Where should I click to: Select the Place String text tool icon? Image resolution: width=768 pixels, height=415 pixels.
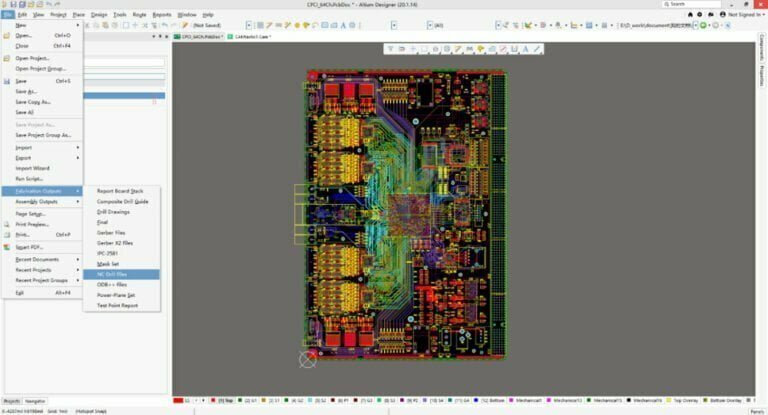tap(524, 48)
